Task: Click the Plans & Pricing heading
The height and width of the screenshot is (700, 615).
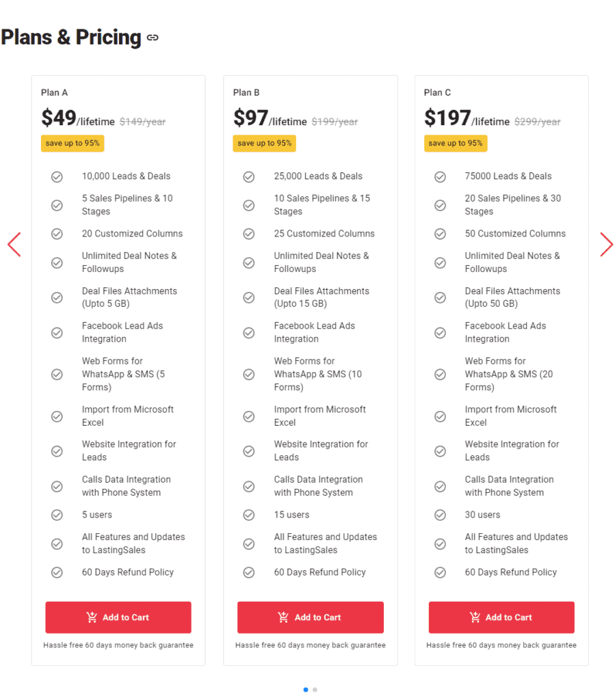Action: [71, 38]
